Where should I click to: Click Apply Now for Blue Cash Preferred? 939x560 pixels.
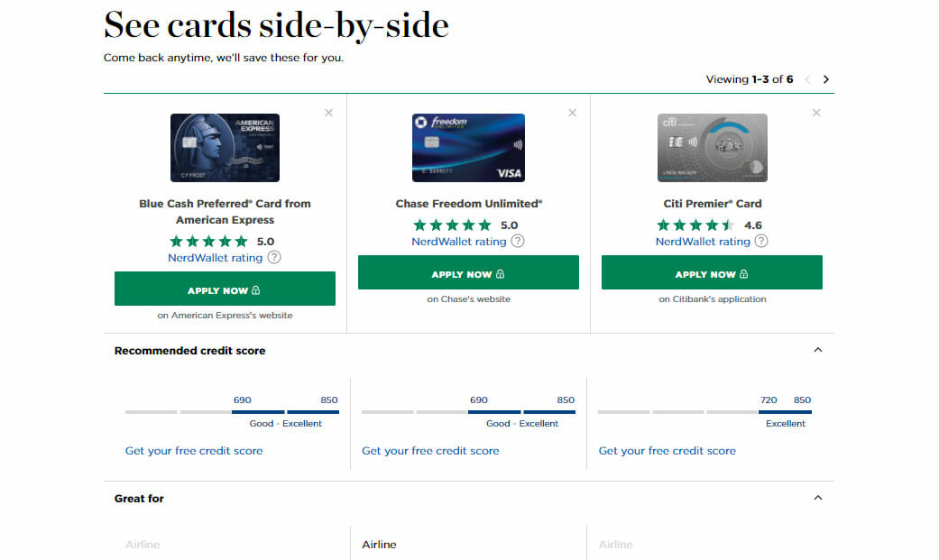pos(225,289)
